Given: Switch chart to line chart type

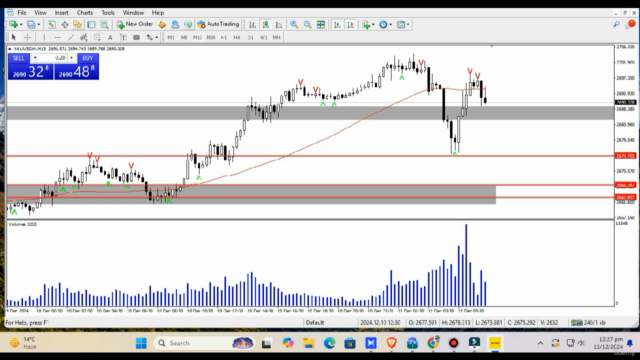Looking at the screenshot, I should [x=279, y=24].
